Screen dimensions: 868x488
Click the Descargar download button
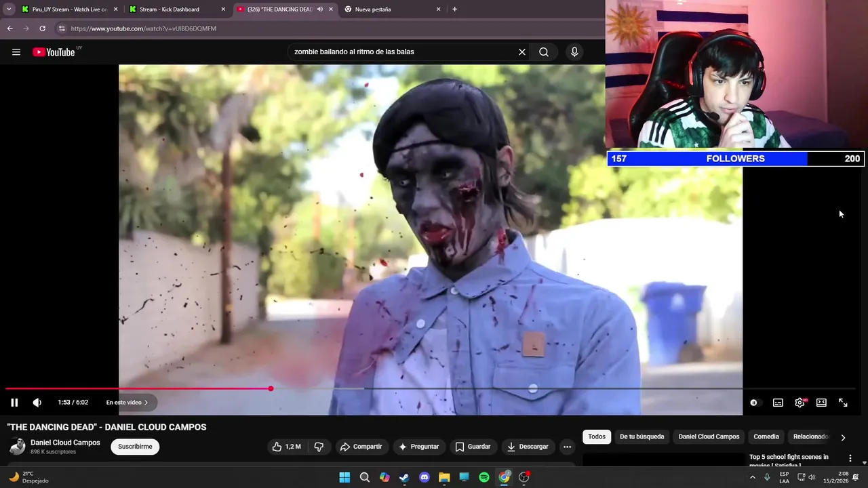tap(528, 447)
